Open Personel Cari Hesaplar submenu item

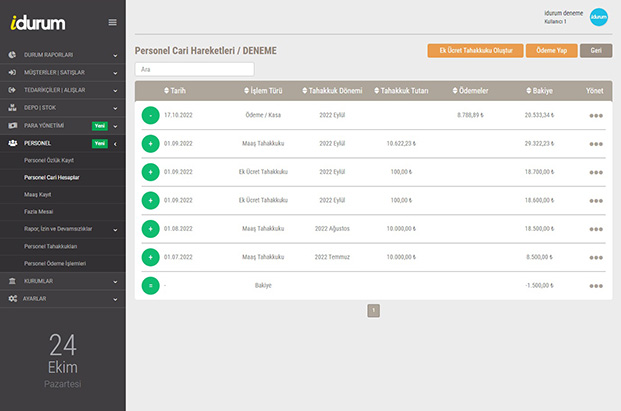tap(52, 177)
